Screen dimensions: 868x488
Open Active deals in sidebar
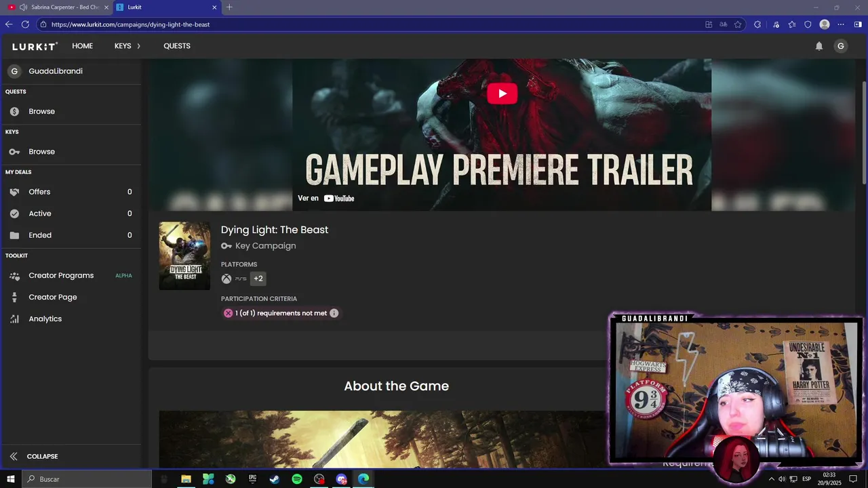pyautogui.click(x=71, y=213)
